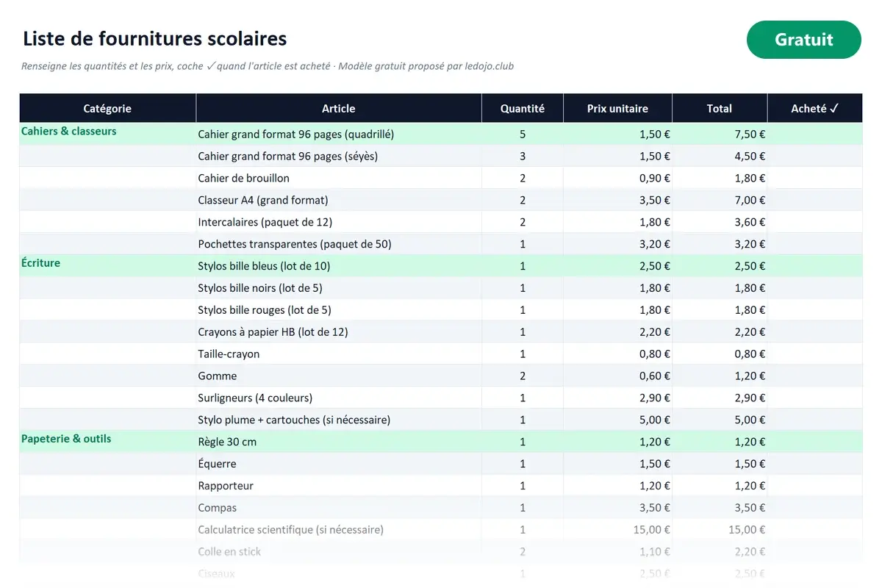Select 'Classeur A4 (grand format)' cell
The image size is (882, 588).
(x=339, y=200)
